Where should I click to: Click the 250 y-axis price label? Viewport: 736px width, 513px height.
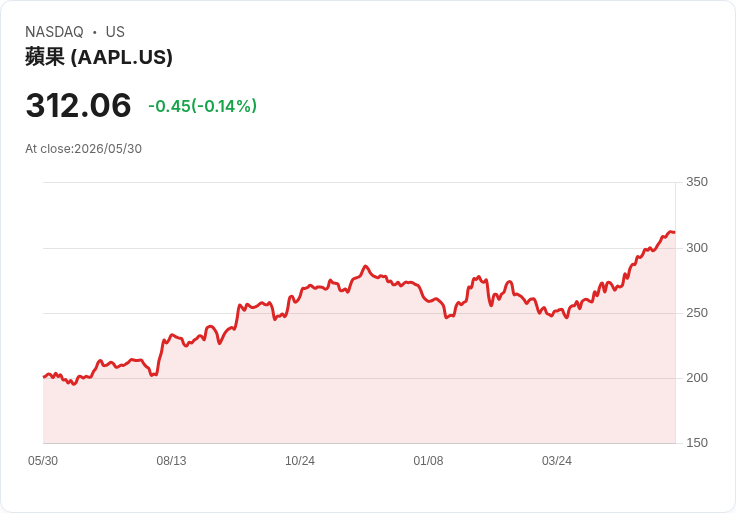point(697,313)
